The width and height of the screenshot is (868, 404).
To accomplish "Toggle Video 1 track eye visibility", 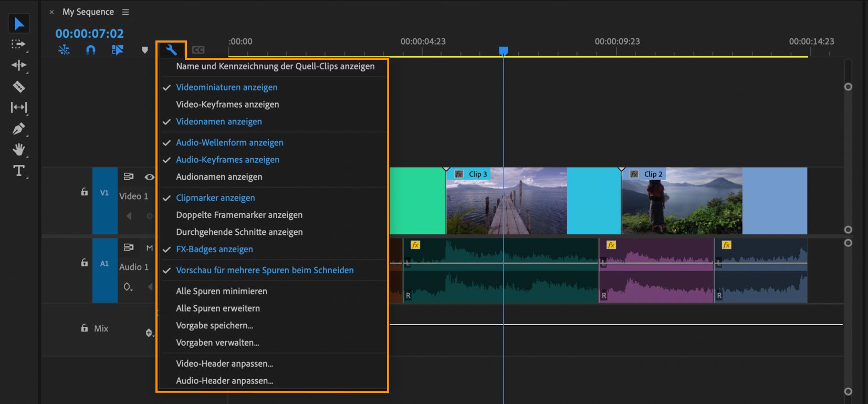I will click(x=150, y=177).
